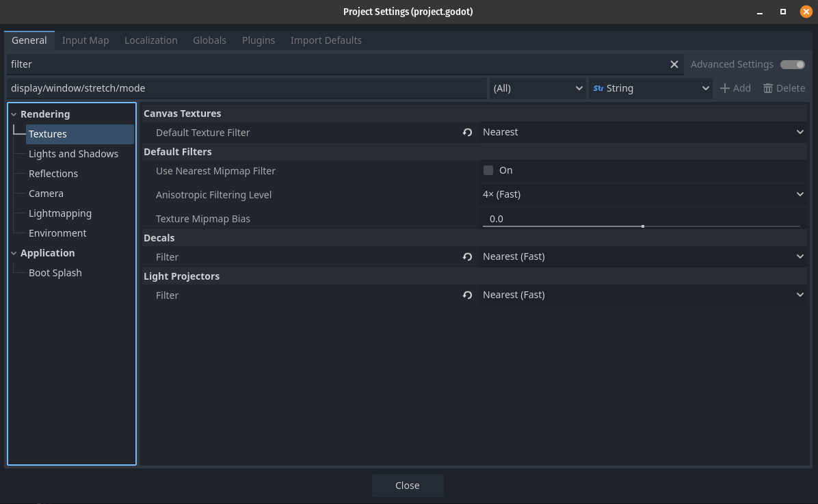This screenshot has height=504, width=818.
Task: Collapse the Application tree section
Action: click(14, 253)
